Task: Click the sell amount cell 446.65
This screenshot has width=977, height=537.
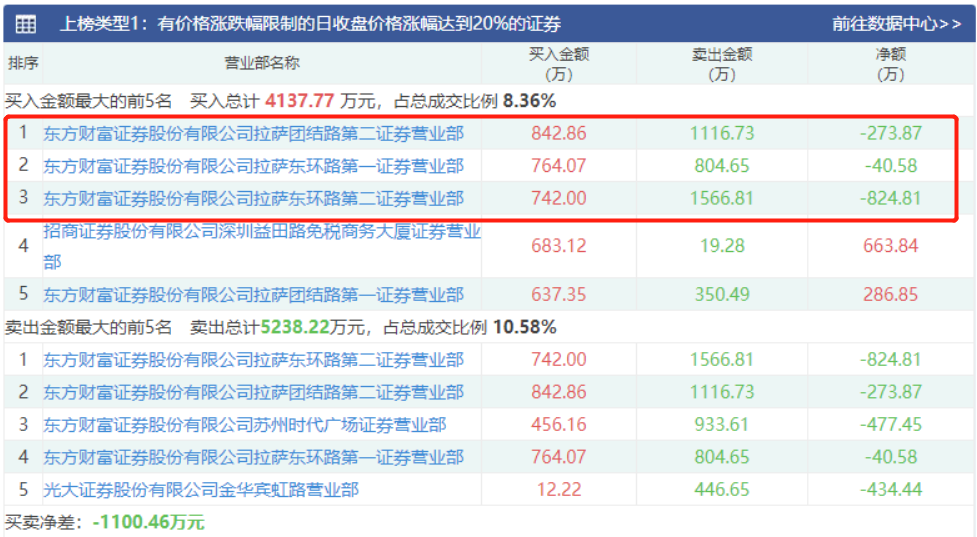Action: click(722, 490)
